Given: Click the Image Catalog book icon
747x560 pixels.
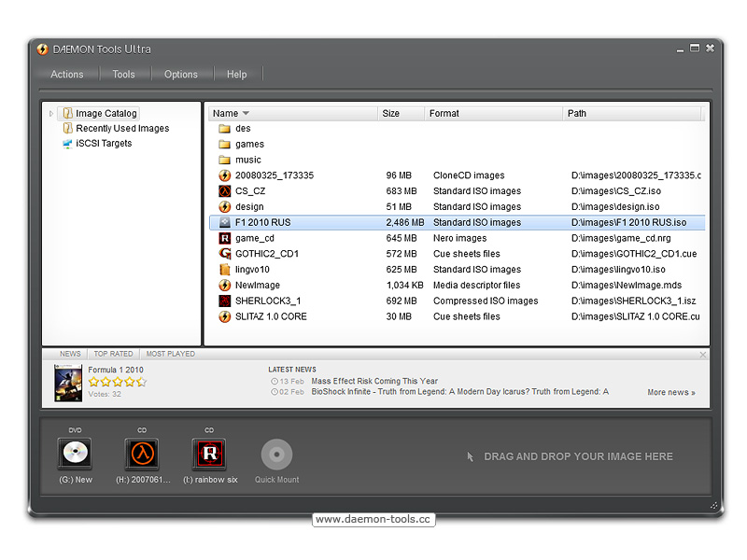Looking at the screenshot, I should tap(67, 113).
